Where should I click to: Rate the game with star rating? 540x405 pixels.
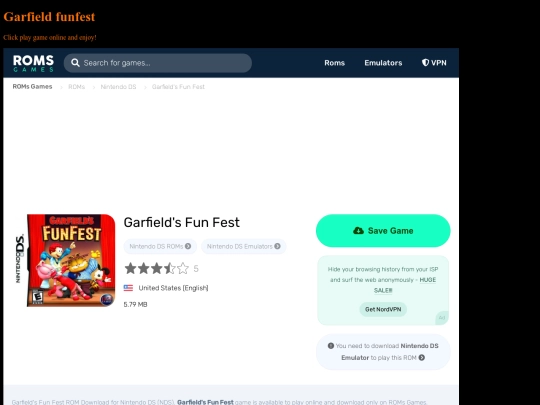pos(157,268)
